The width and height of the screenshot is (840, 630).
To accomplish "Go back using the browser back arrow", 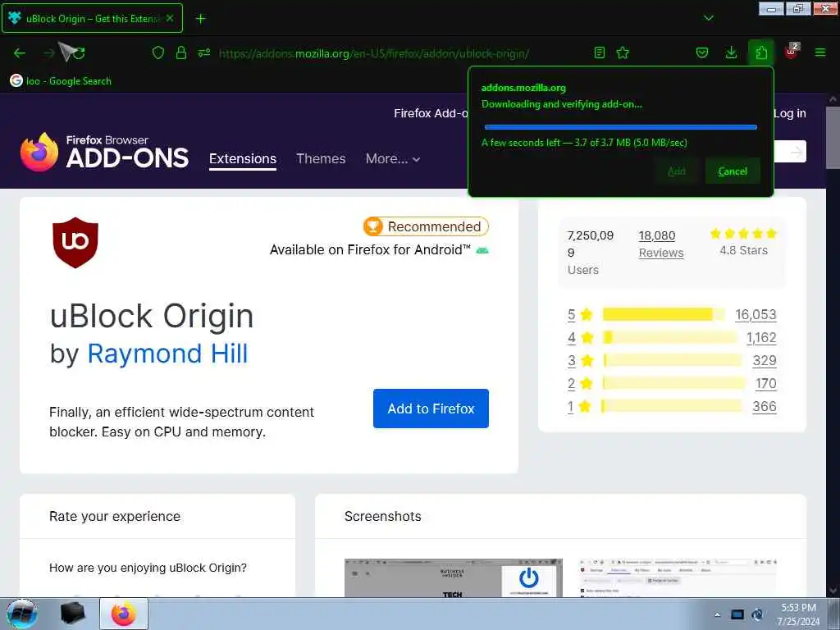I will (20, 53).
